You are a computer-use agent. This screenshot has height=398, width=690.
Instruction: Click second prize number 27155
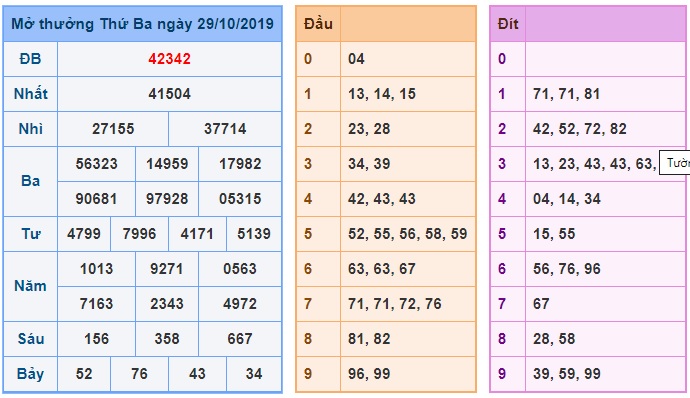click(113, 129)
